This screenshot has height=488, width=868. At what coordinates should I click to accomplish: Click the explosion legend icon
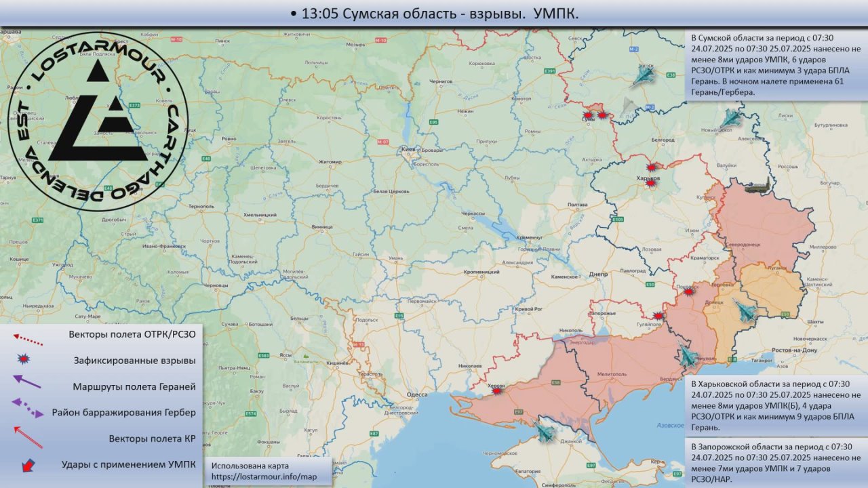tap(24, 359)
